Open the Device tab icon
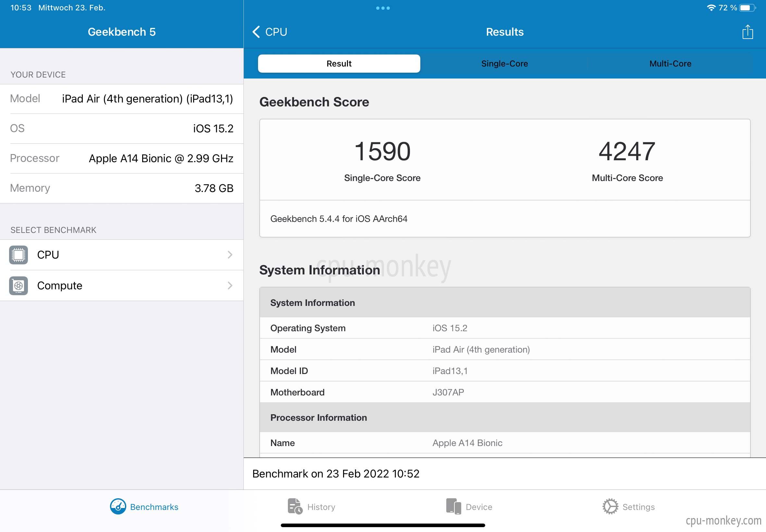Image resolution: width=766 pixels, height=532 pixels. (453, 506)
